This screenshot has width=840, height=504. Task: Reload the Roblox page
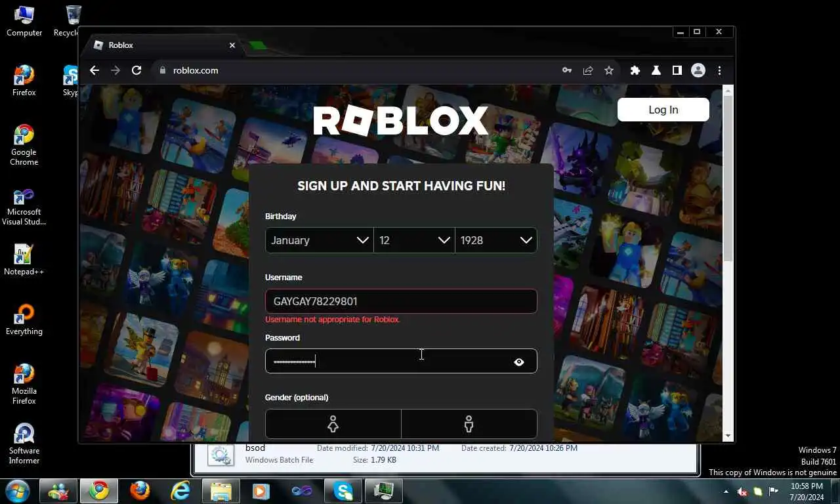coord(136,70)
